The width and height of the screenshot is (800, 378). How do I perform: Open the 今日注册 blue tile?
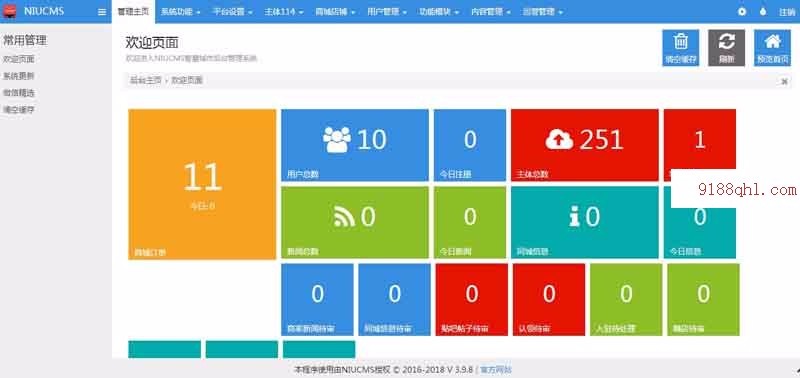[470, 145]
